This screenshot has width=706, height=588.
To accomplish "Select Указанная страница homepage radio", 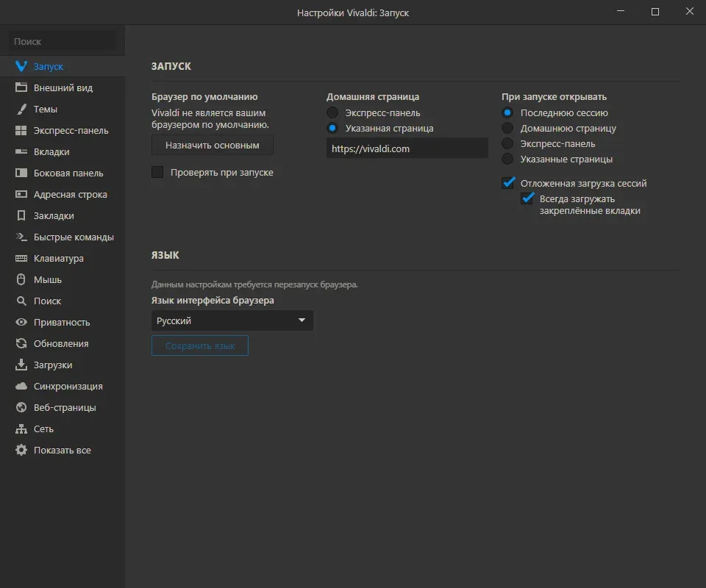I will click(x=332, y=128).
